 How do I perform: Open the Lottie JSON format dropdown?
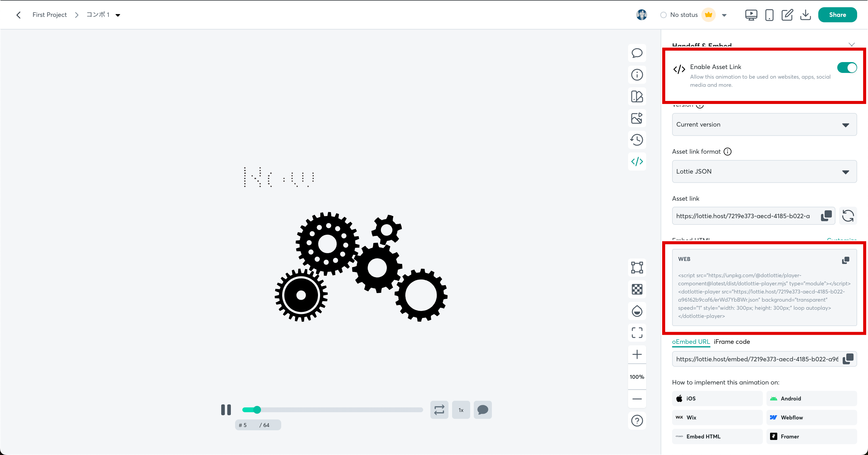point(764,171)
